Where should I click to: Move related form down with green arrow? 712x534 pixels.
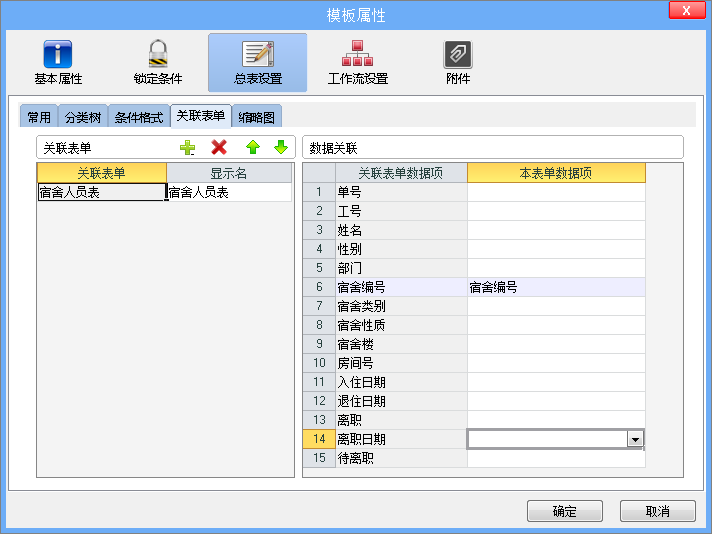(281, 148)
